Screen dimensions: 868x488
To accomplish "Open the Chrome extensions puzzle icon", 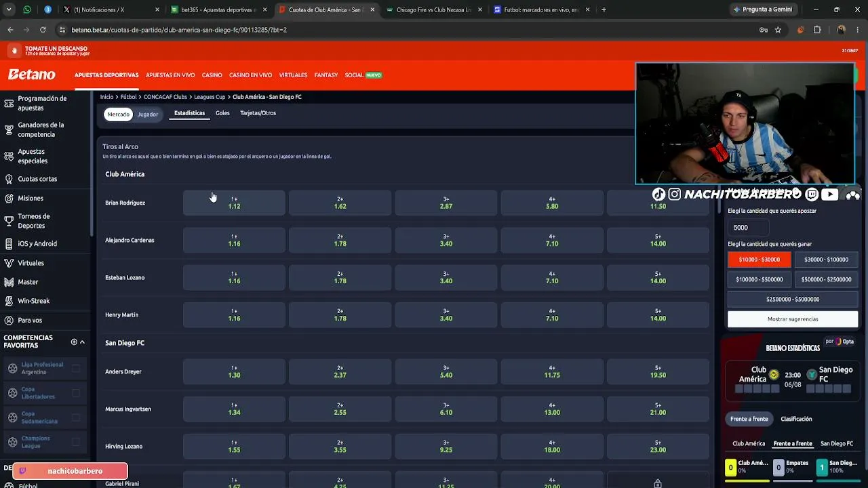I will click(817, 30).
